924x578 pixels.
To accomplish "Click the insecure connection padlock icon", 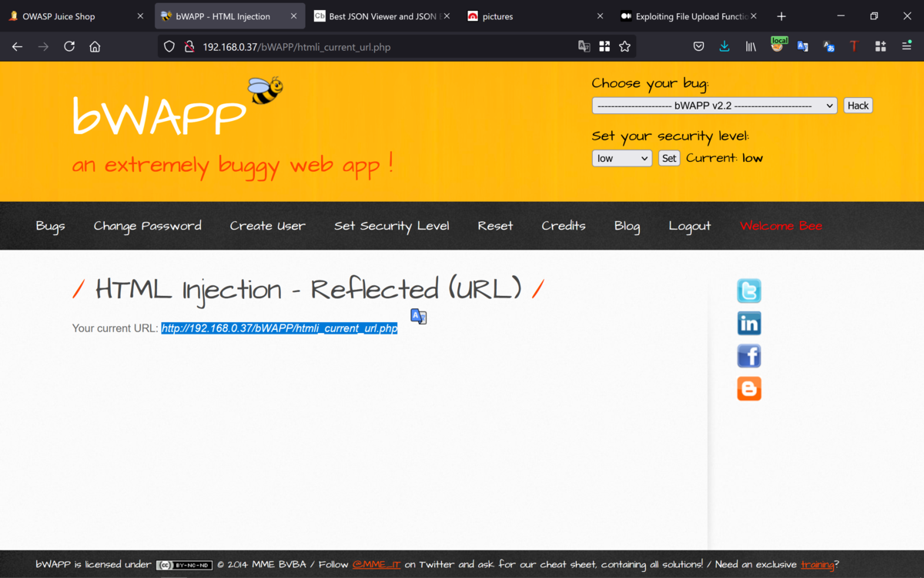I will (189, 47).
